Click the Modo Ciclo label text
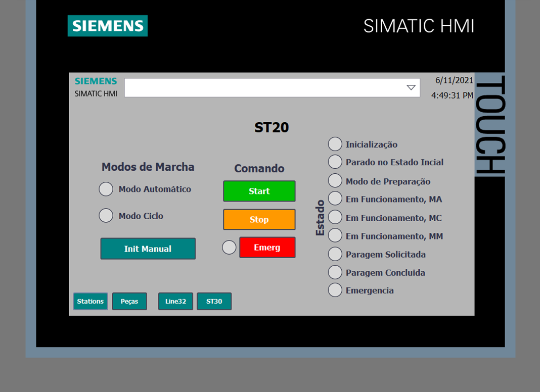This screenshot has height=392, width=540. click(141, 216)
